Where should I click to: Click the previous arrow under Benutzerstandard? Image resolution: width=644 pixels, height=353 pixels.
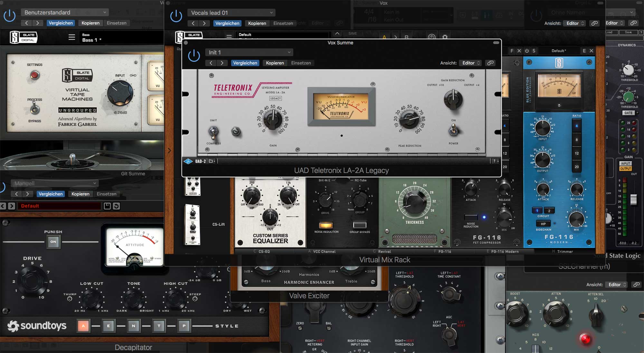[26, 23]
